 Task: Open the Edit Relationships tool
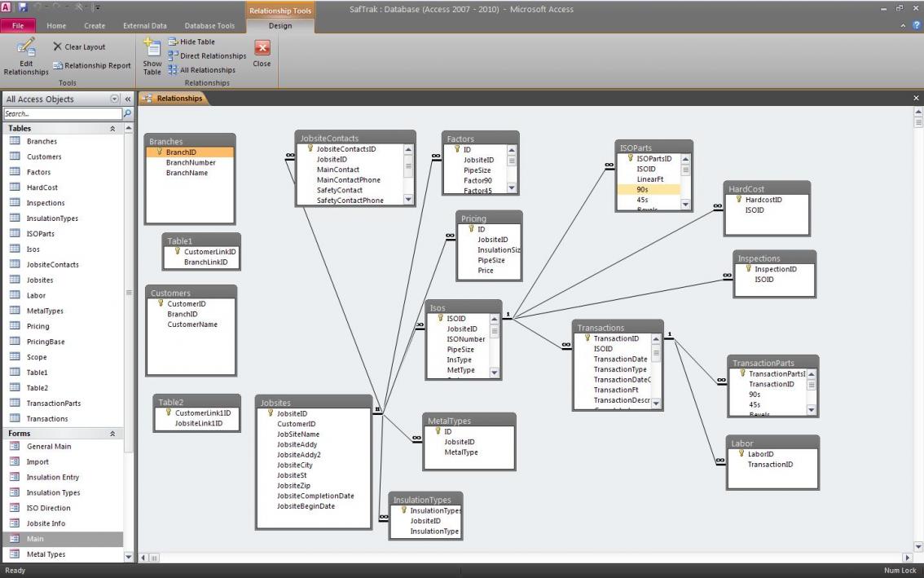pos(26,56)
